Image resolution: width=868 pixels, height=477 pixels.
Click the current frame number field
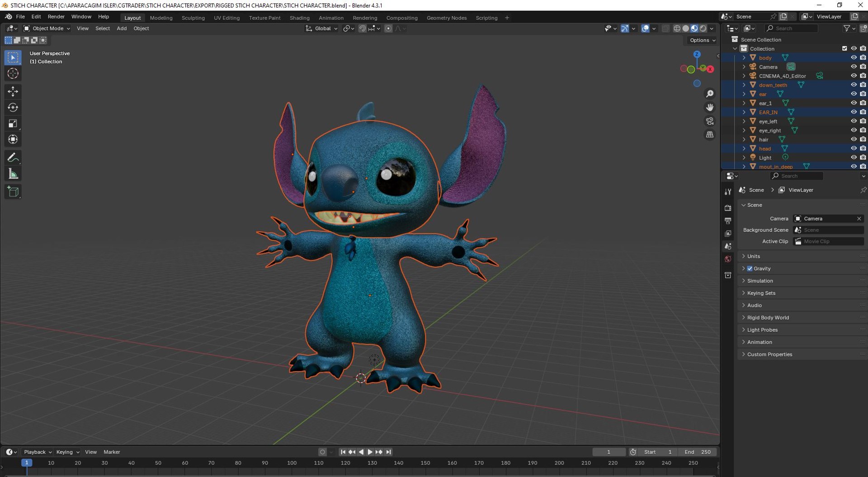point(609,452)
